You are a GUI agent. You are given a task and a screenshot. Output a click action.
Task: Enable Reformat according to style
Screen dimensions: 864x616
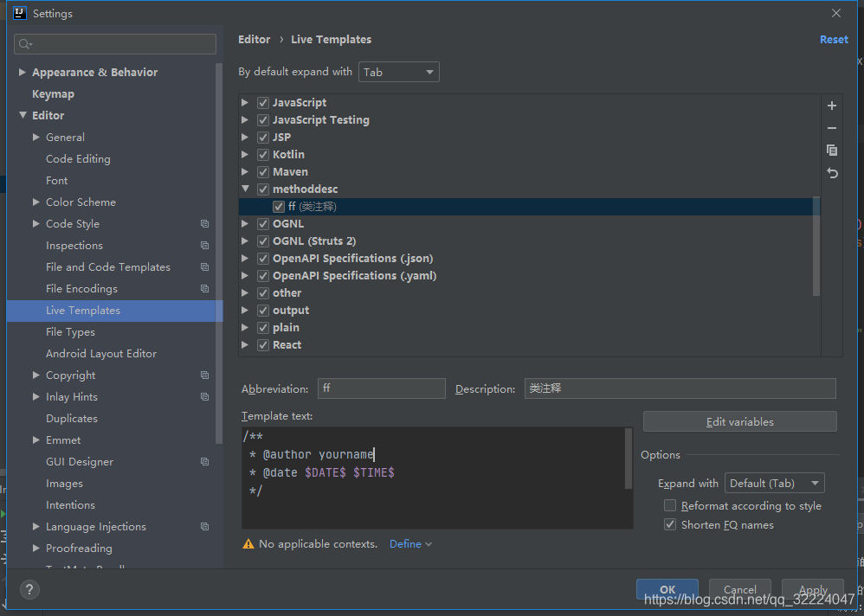(670, 505)
